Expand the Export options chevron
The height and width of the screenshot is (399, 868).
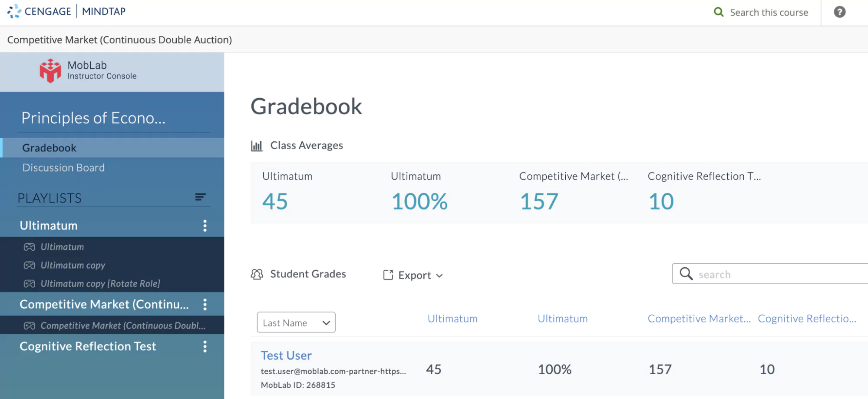tap(440, 276)
